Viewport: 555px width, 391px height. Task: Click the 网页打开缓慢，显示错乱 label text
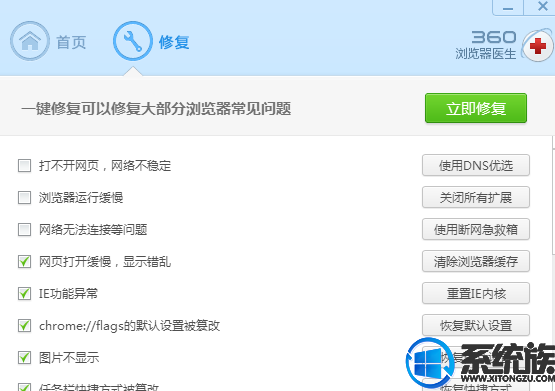point(105,261)
